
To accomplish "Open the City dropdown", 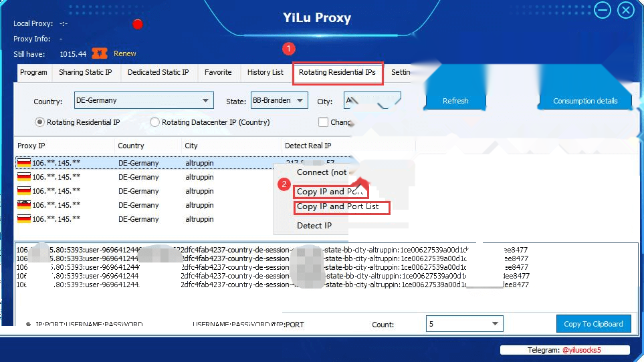I will click(x=372, y=100).
